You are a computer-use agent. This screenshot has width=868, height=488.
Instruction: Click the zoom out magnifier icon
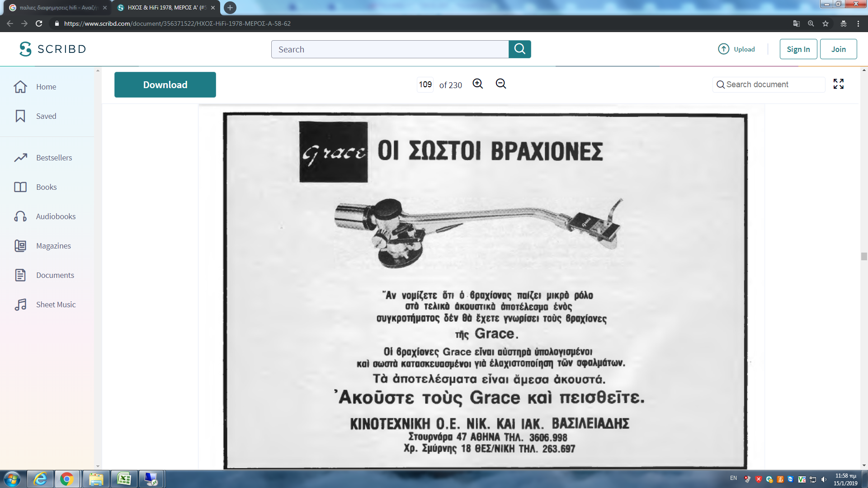click(500, 84)
